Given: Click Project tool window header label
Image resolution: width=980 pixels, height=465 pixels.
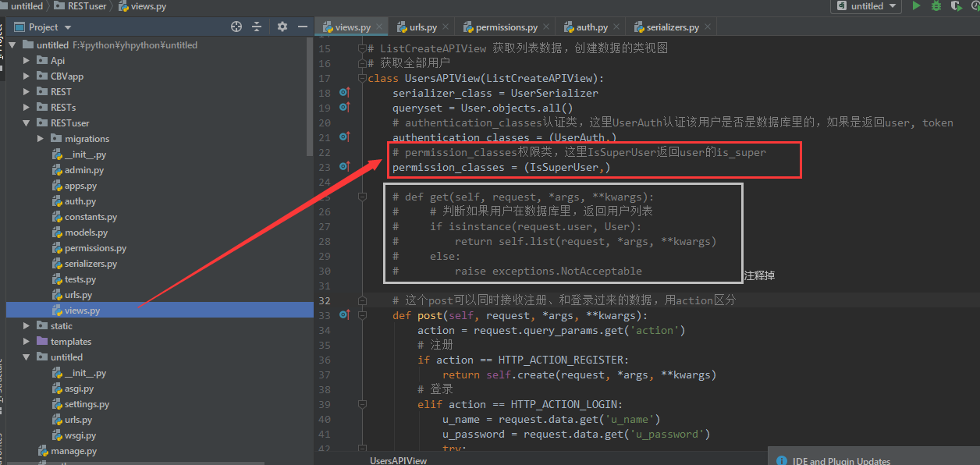Looking at the screenshot, I should (43, 27).
